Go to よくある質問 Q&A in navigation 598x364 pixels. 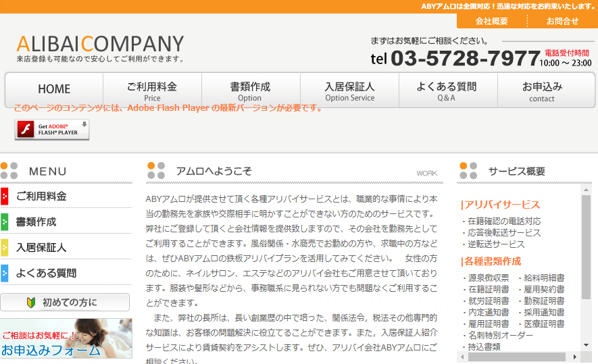(x=447, y=91)
